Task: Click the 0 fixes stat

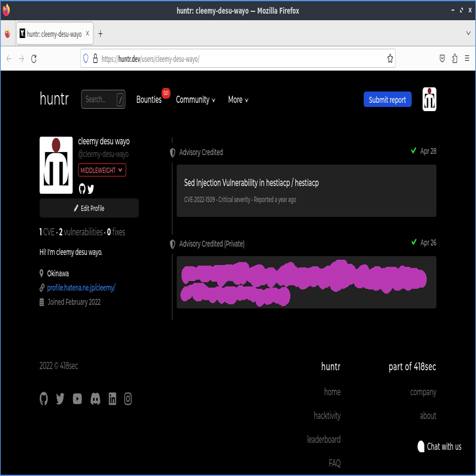Action: point(116,232)
